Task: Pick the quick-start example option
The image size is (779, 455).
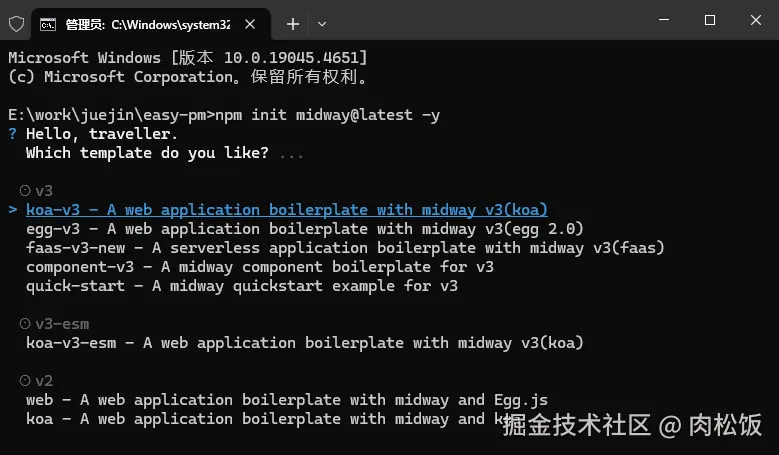Action: (x=242, y=286)
